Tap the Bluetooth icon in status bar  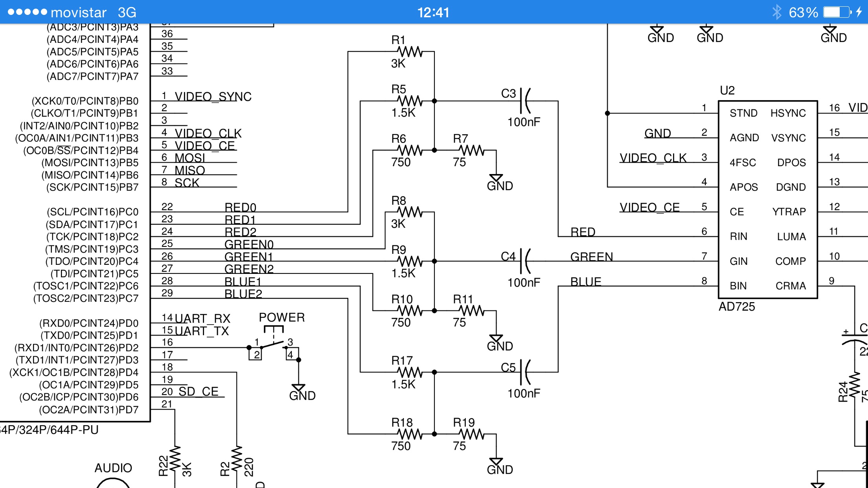[776, 12]
